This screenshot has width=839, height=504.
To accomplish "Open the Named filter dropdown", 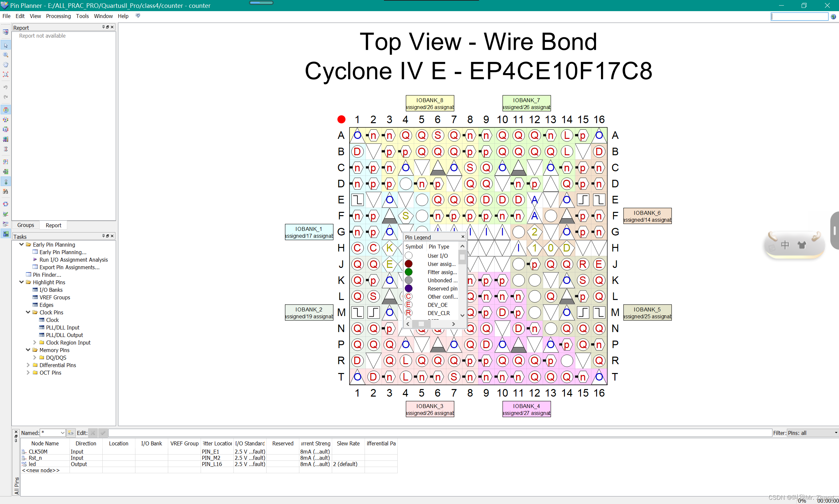I will pyautogui.click(x=63, y=433).
